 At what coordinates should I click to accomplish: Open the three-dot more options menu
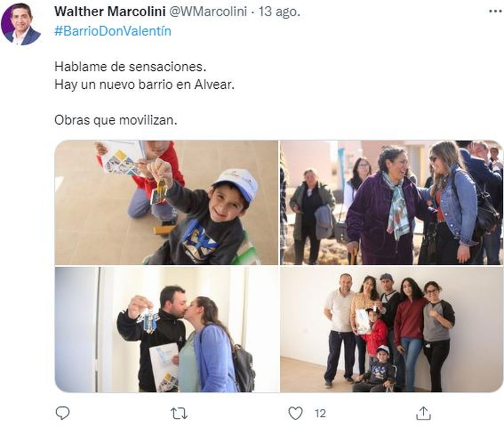pyautogui.click(x=496, y=12)
